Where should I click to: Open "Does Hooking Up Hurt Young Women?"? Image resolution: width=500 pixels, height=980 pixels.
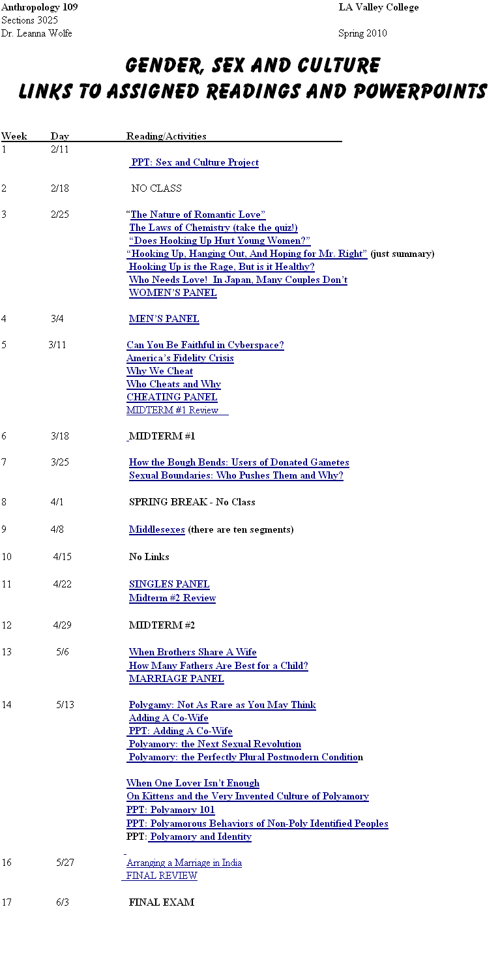220,241
